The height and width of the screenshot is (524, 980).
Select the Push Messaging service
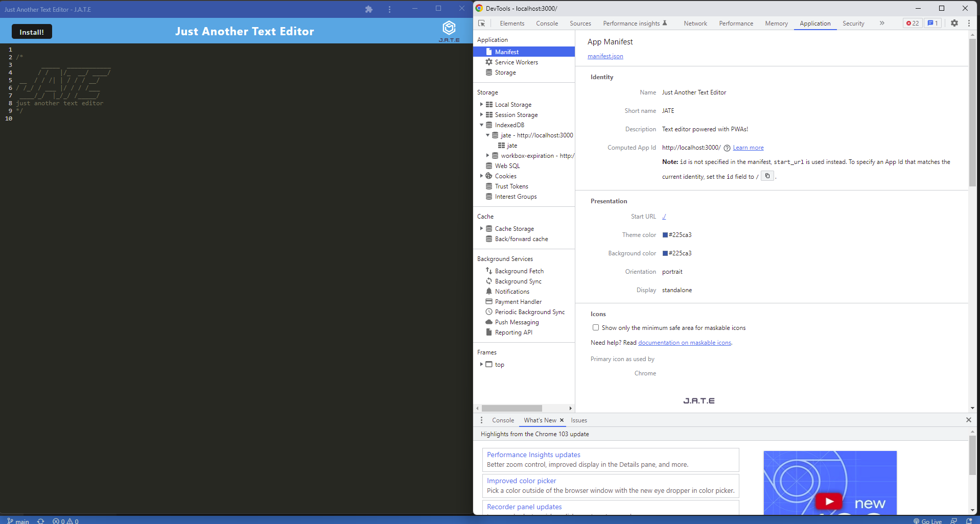pos(517,322)
